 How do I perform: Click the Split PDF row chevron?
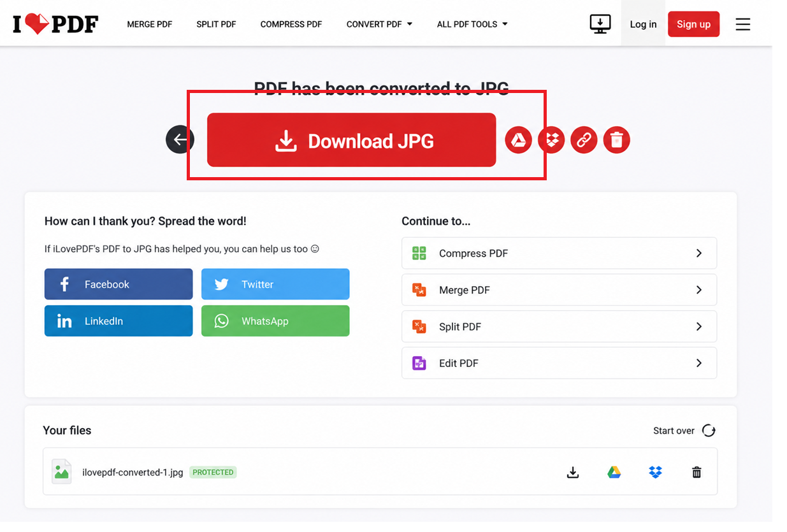(698, 326)
